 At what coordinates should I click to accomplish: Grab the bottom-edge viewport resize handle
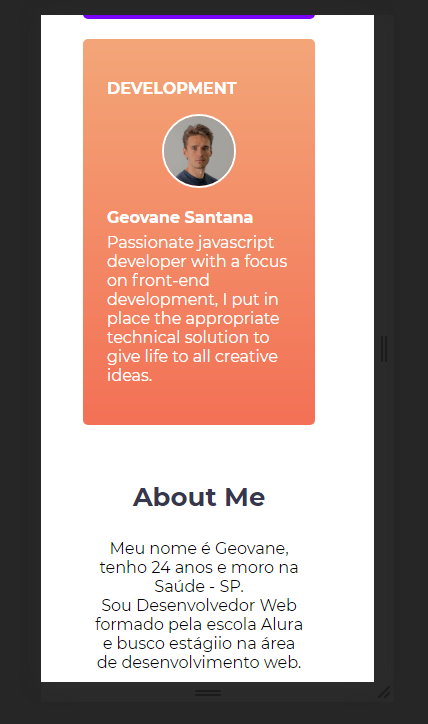click(208, 693)
